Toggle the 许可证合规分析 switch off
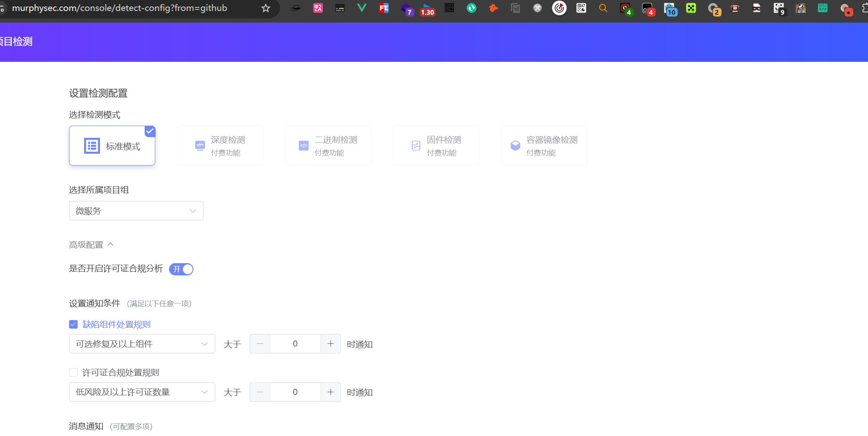The height and width of the screenshot is (436, 868). [181, 269]
